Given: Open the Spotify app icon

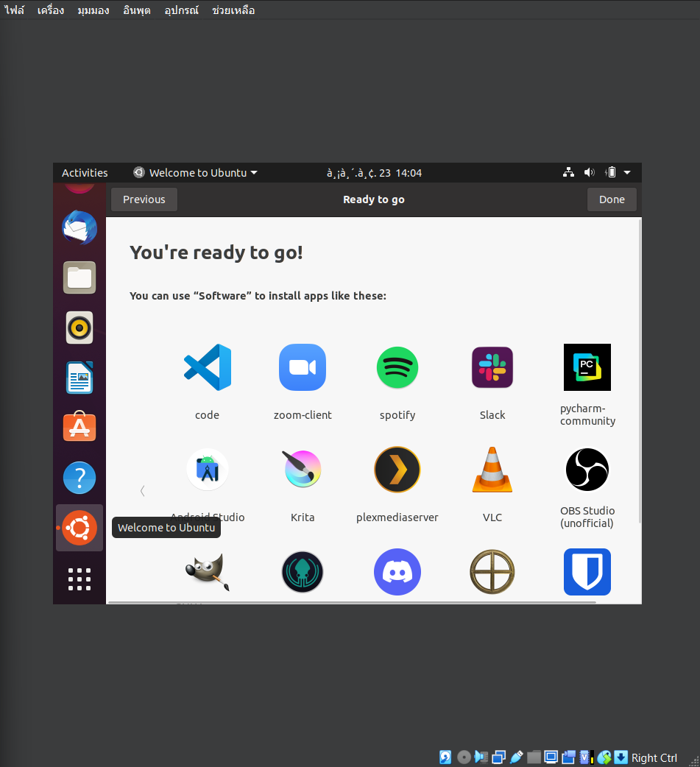Looking at the screenshot, I should 397,367.
